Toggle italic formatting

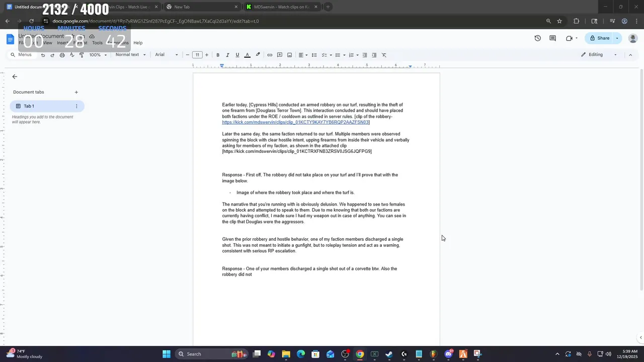(x=227, y=55)
